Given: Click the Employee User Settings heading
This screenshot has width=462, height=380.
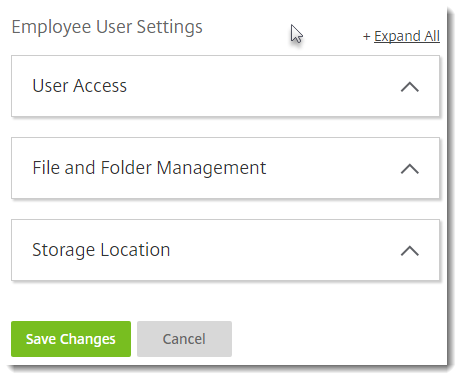Looking at the screenshot, I should (x=107, y=27).
